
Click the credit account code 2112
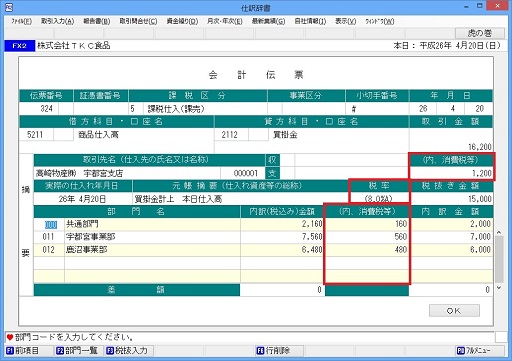click(230, 135)
